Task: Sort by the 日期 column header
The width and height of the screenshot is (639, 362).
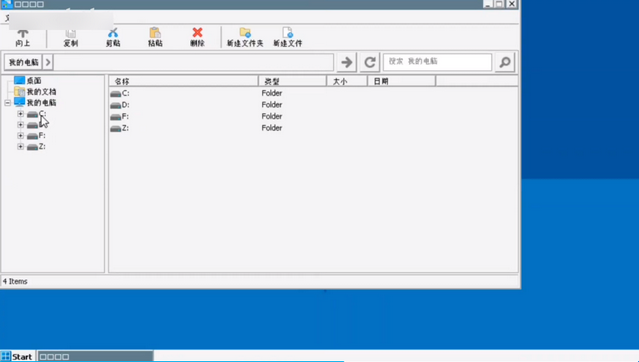Action: coord(401,81)
